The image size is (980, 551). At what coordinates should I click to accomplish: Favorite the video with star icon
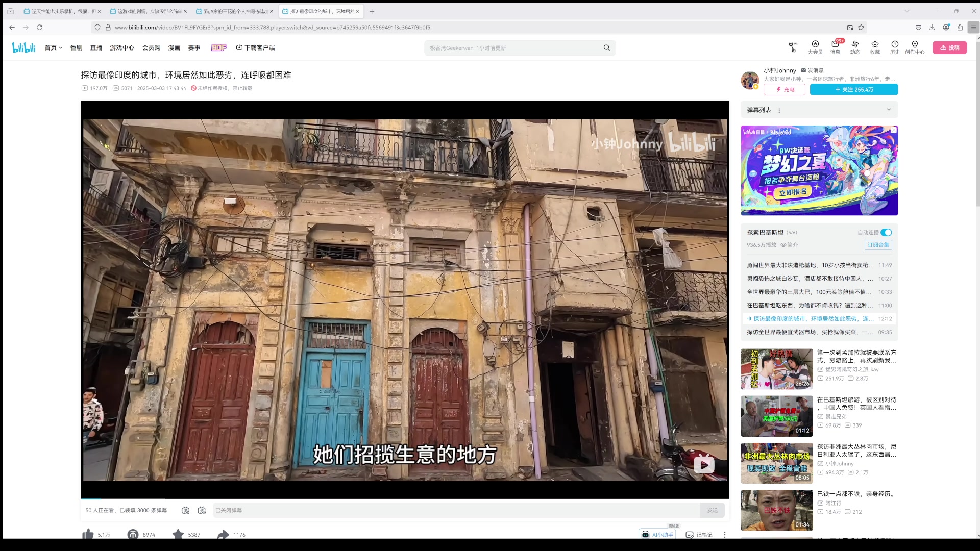pyautogui.click(x=178, y=534)
